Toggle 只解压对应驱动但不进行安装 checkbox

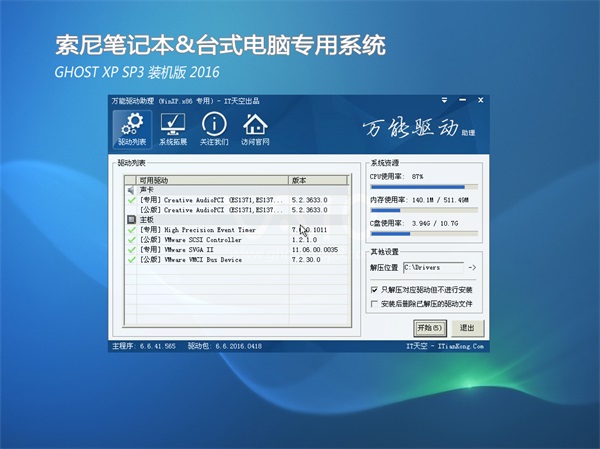pos(374,289)
